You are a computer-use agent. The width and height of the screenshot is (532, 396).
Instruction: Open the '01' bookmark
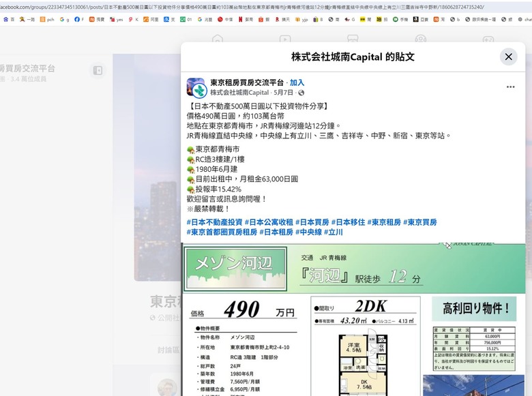click(x=186, y=20)
